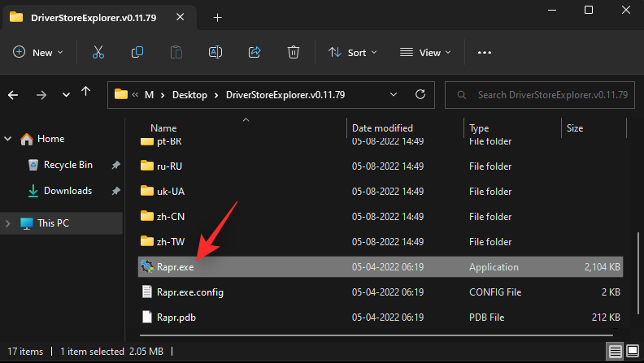Open the See more ellipsis menu
Image resolution: width=644 pixels, height=363 pixels.
[485, 52]
